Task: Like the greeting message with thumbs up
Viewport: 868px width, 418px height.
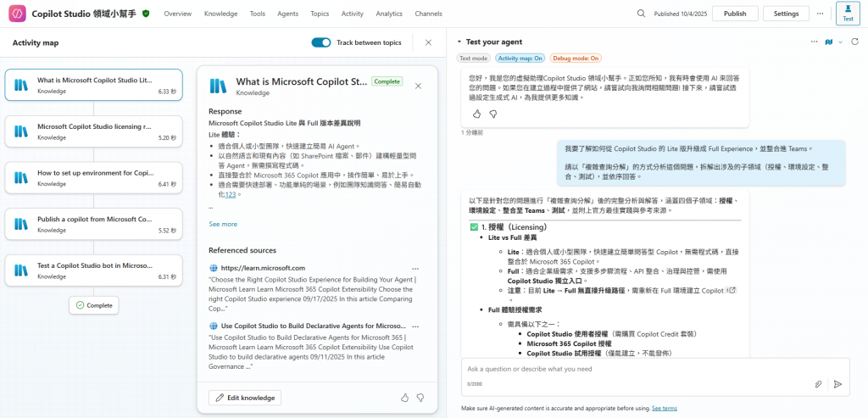Action: [476, 114]
